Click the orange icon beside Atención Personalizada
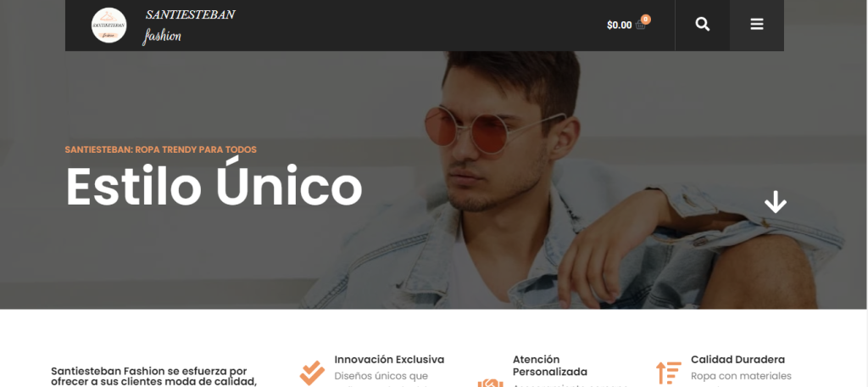The height and width of the screenshot is (387, 868). [490, 383]
